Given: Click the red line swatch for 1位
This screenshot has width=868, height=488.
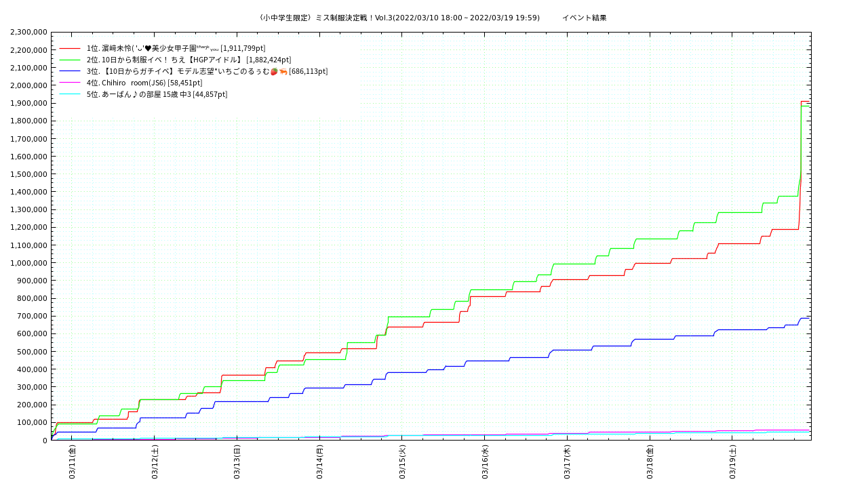Looking at the screenshot, I should coord(70,48).
